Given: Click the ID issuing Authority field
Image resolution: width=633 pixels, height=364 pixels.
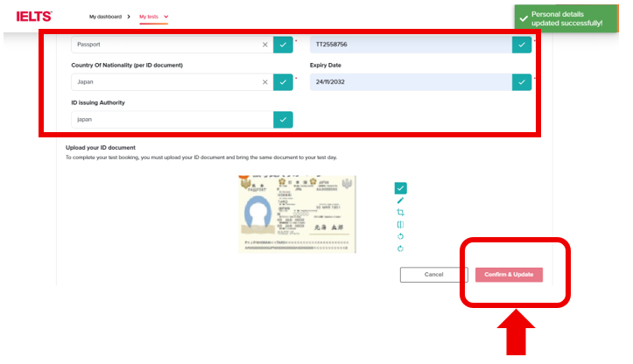Looking at the screenshot, I should [171, 120].
